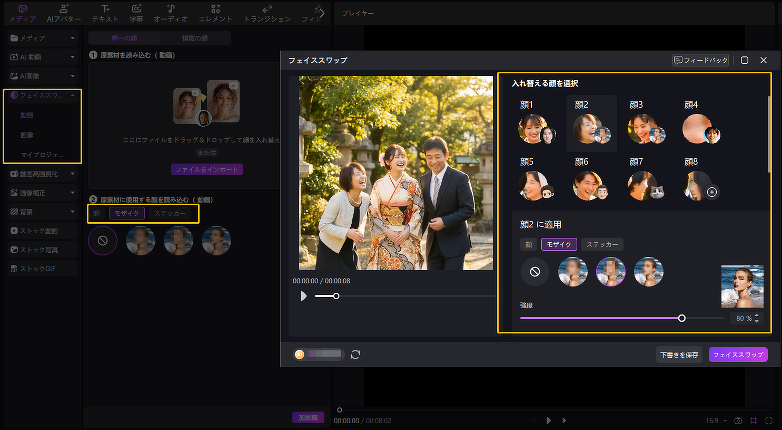782x430 pixels.
Task: Click the snapshot camera icon in player
Action: click(738, 420)
